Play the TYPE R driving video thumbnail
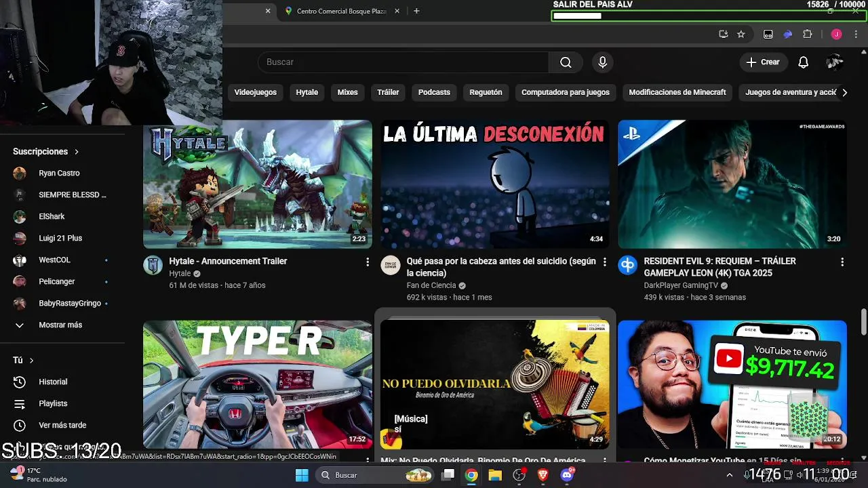This screenshot has width=868, height=488. (258, 384)
